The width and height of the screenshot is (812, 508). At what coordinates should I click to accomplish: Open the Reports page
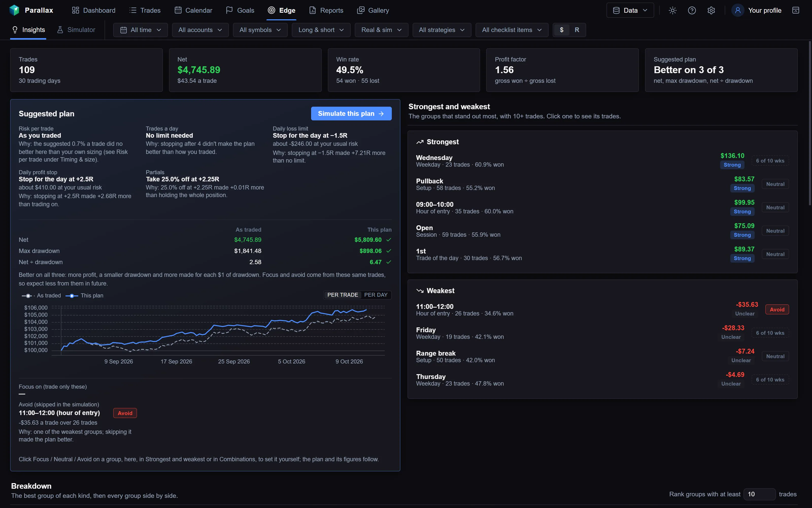(326, 10)
